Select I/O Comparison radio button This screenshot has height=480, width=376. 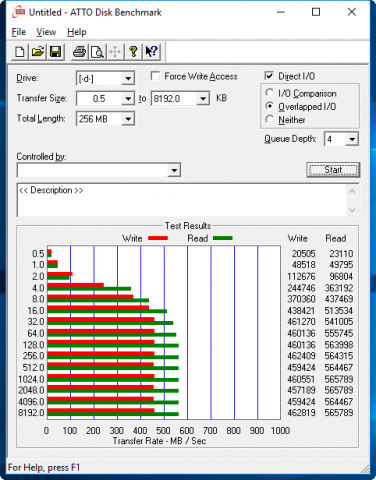pos(270,93)
